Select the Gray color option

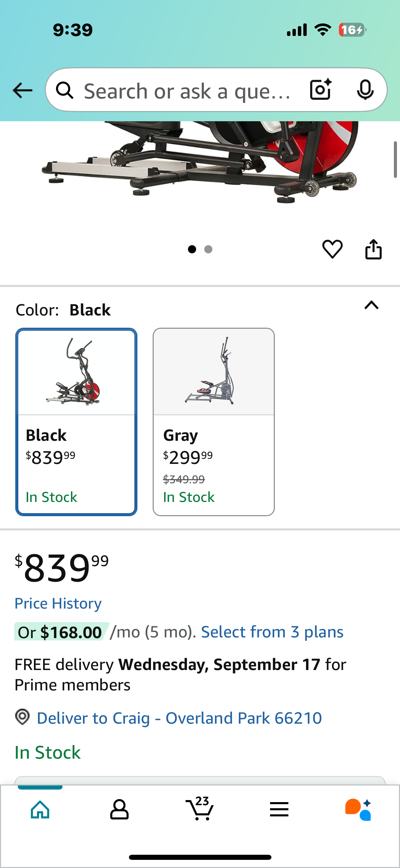coord(213,422)
